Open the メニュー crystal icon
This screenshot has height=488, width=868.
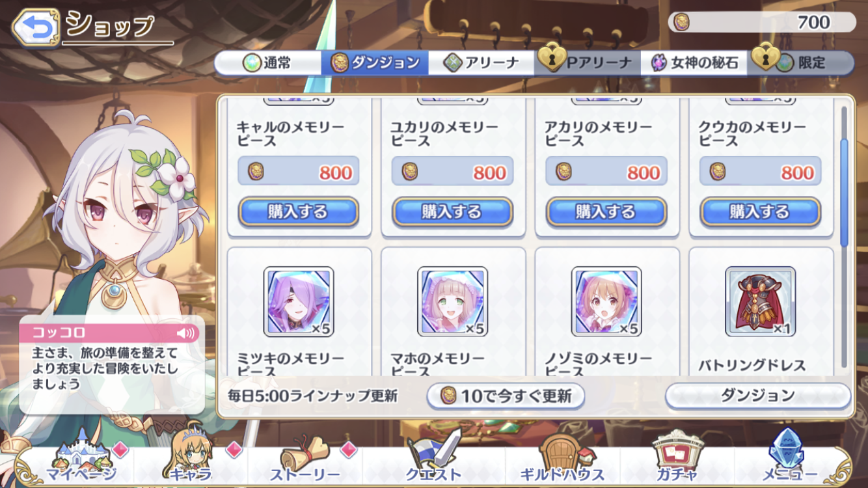coord(789,457)
